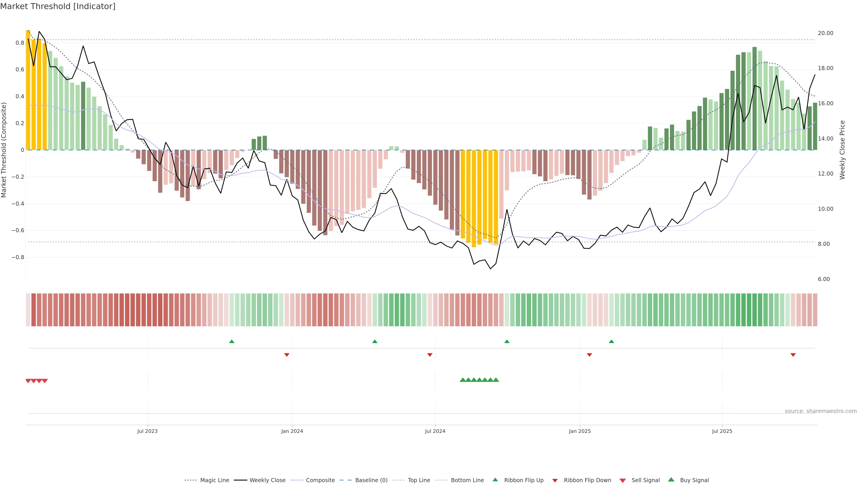Image resolution: width=868 pixels, height=488 pixels.
Task: Hide the Composite line via legend
Action: [x=320, y=480]
